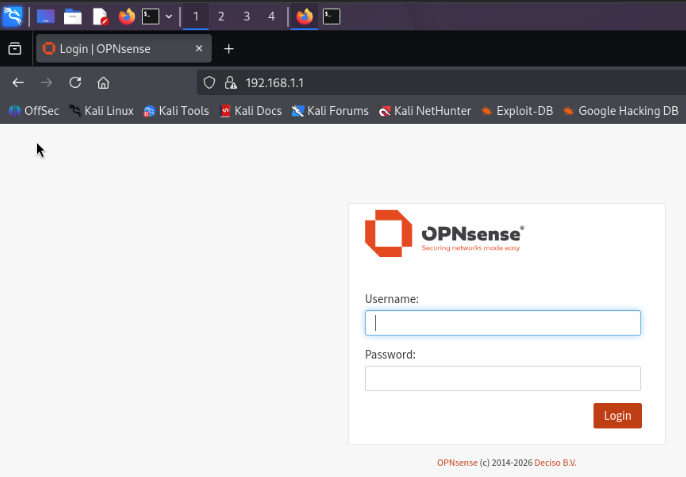This screenshot has height=477, width=686.
Task: Go back one page
Action: (x=18, y=83)
